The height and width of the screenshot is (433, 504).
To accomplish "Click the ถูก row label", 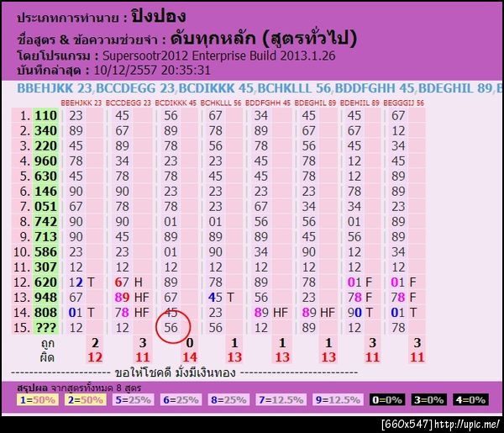I will pos(48,344).
